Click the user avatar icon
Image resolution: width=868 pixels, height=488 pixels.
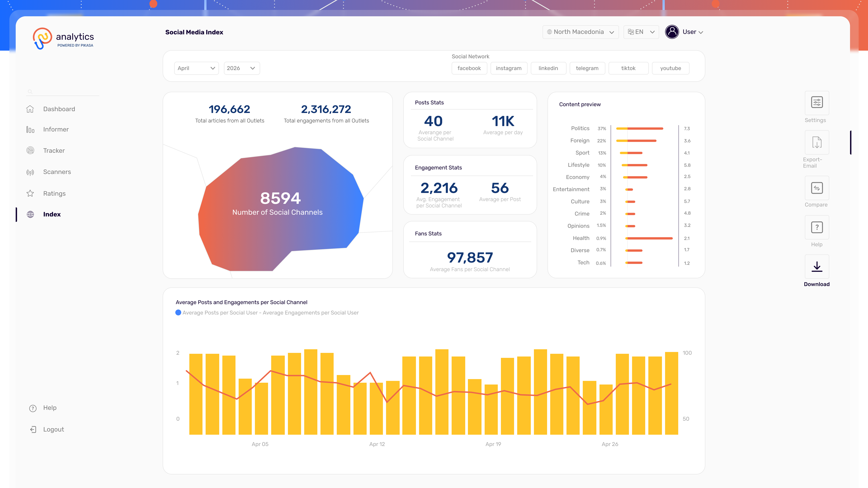point(672,32)
